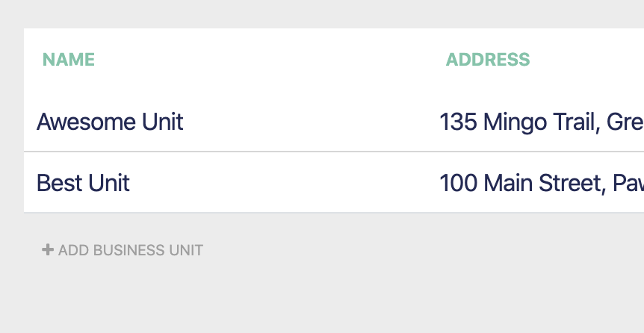Open the Best Unit business unit
644x333 pixels.
pos(83,183)
